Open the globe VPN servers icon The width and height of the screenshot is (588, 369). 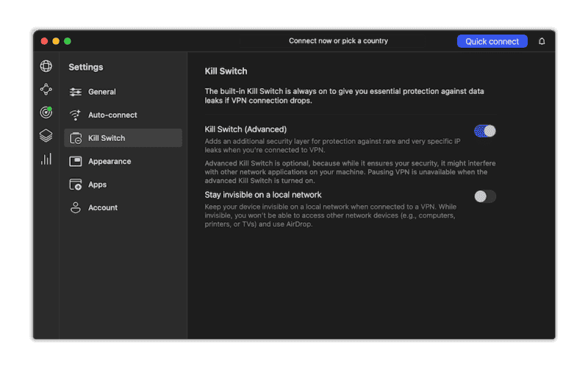[x=46, y=66]
